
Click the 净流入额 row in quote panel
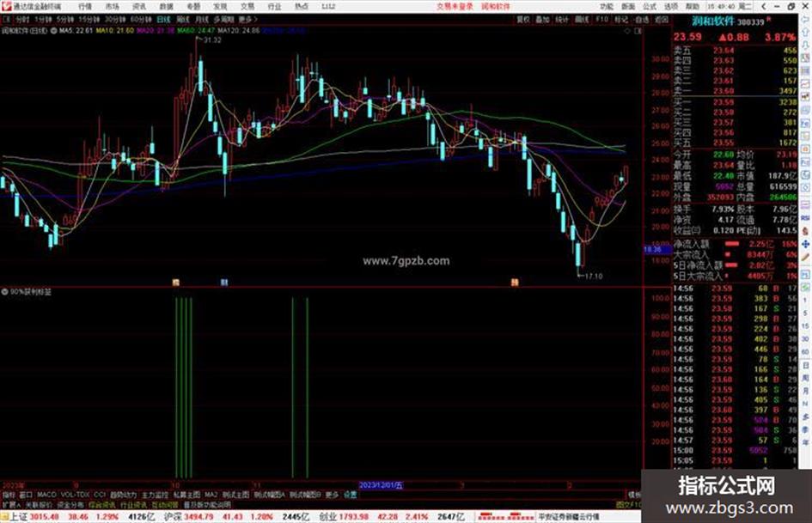735,244
